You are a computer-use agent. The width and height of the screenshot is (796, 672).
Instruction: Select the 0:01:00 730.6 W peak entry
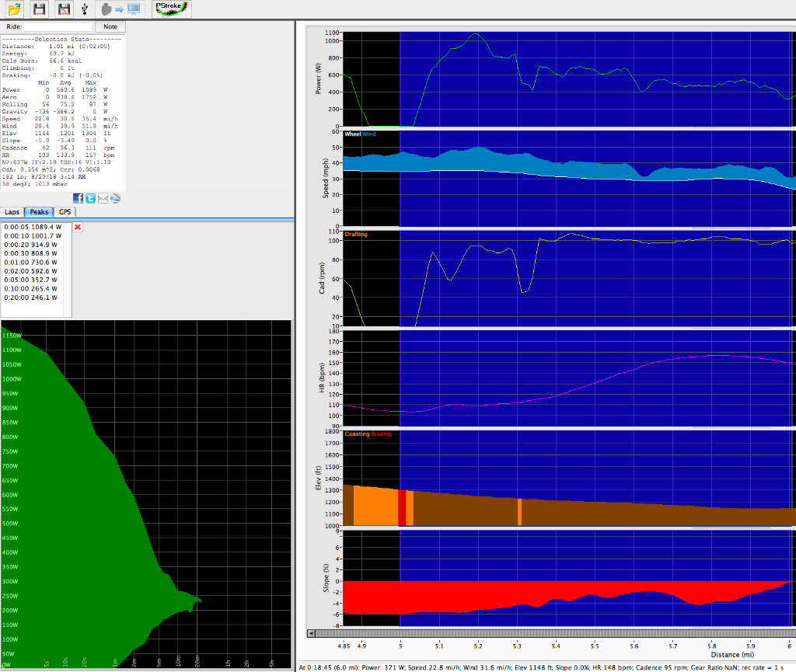(31, 263)
